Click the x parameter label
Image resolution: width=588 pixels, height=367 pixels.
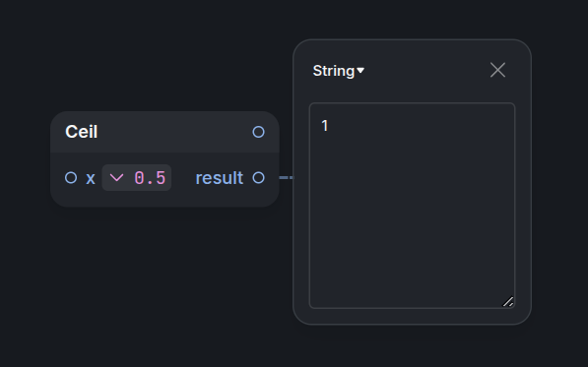[91, 178]
